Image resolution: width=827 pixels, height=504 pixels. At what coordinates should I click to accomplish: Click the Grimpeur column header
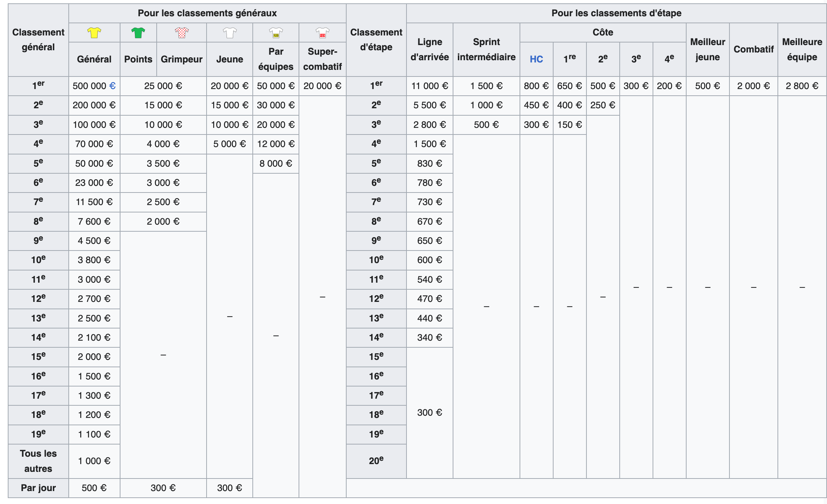pos(181,59)
